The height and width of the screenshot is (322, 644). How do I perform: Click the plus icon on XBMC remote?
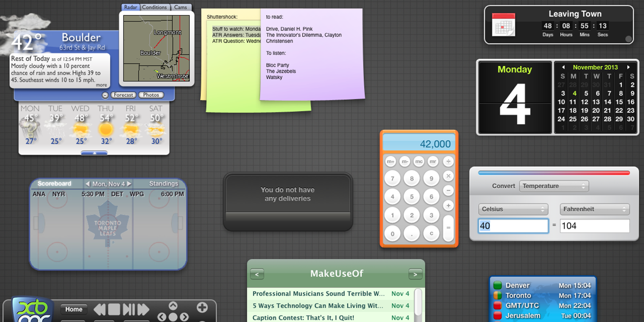(202, 307)
